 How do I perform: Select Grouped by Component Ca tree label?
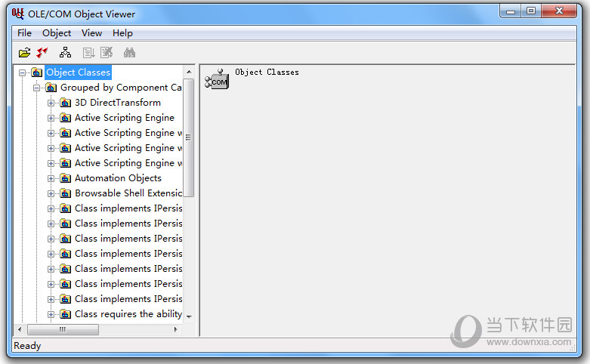121,88
